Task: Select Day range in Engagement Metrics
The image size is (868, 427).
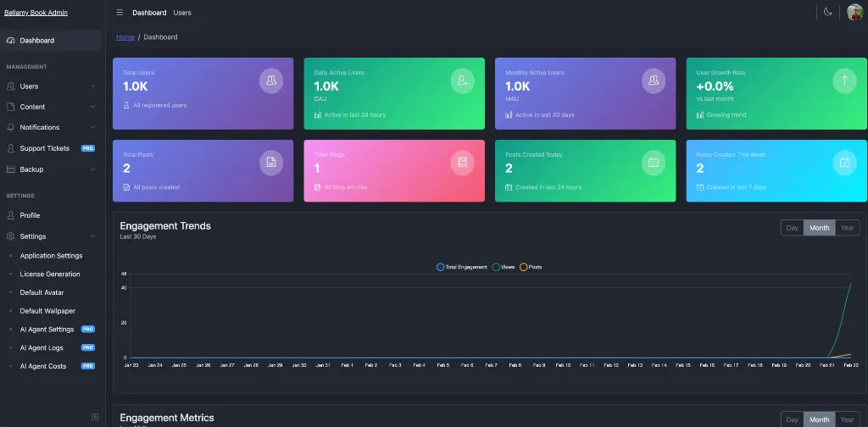Action: (x=793, y=419)
